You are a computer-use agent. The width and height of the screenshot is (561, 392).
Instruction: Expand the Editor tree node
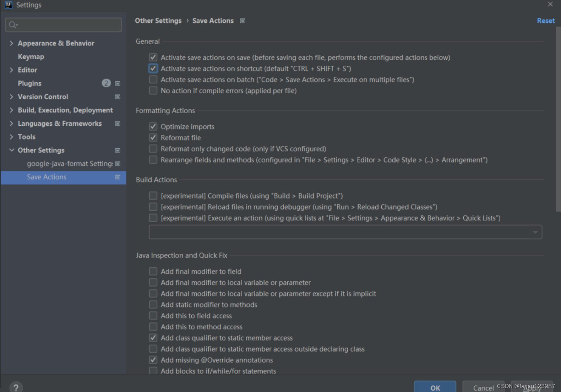tap(11, 70)
